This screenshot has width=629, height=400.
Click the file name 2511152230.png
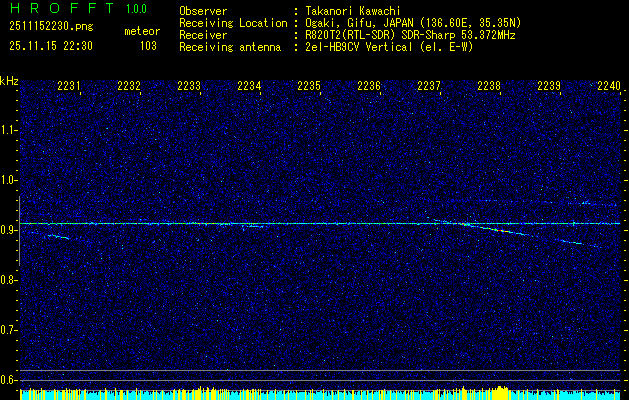pyautogui.click(x=51, y=27)
